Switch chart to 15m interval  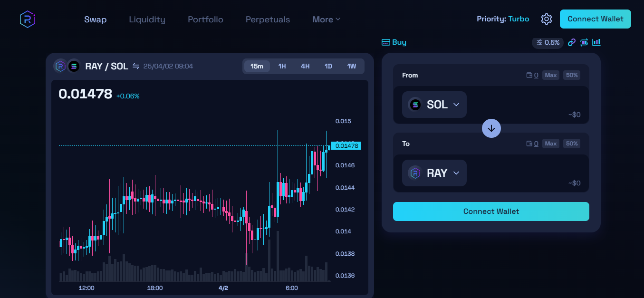click(257, 66)
